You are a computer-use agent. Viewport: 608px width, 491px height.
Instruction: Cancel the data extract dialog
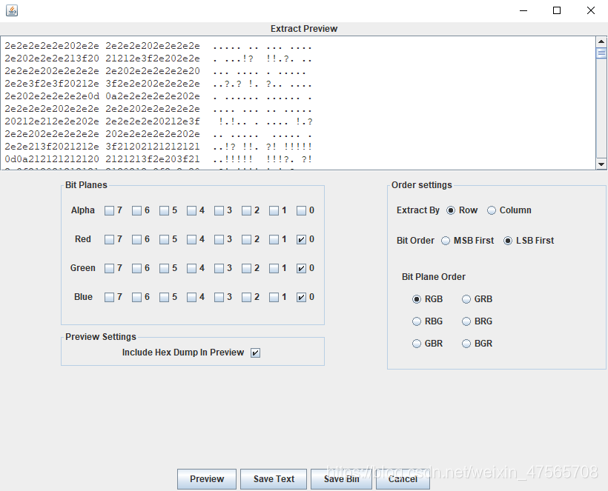403,479
